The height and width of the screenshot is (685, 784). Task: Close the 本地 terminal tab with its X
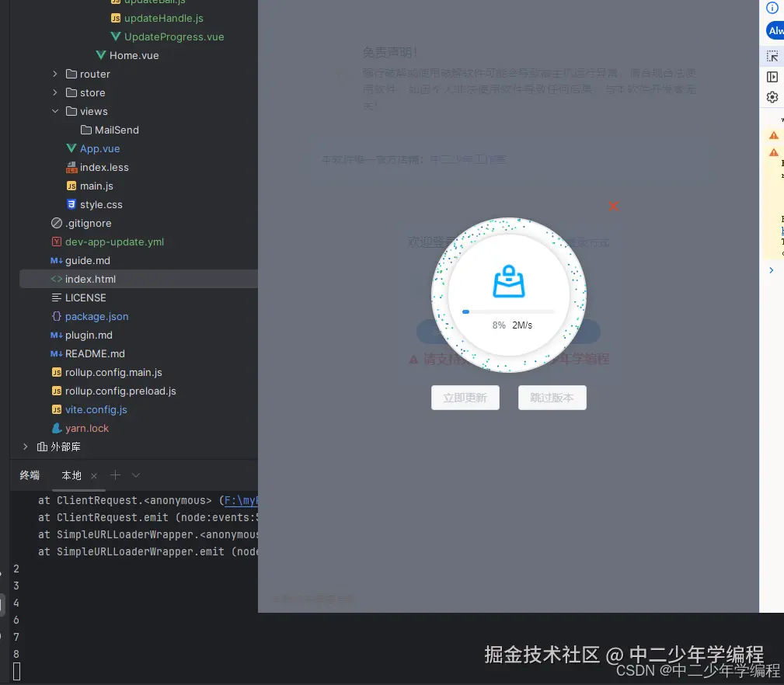[92, 475]
